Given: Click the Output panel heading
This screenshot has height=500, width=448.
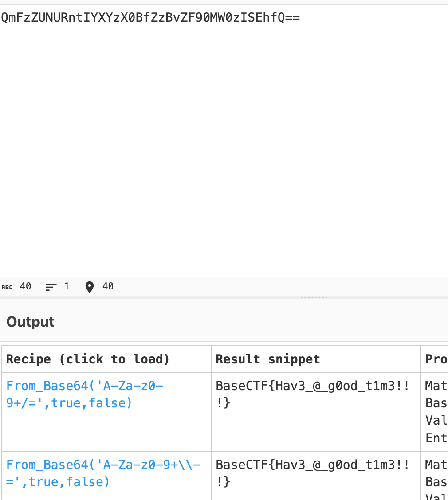Looking at the screenshot, I should click(30, 322).
